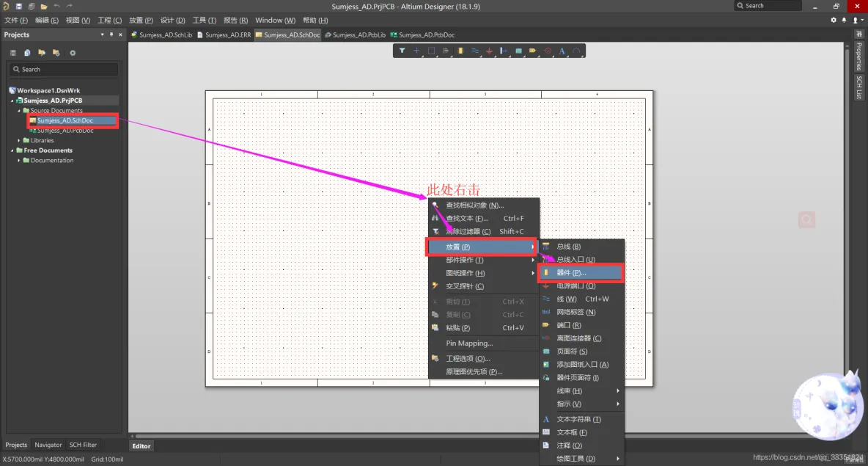Click the plus move-objects toolbar icon
This screenshot has width=868, height=466.
coord(417,51)
